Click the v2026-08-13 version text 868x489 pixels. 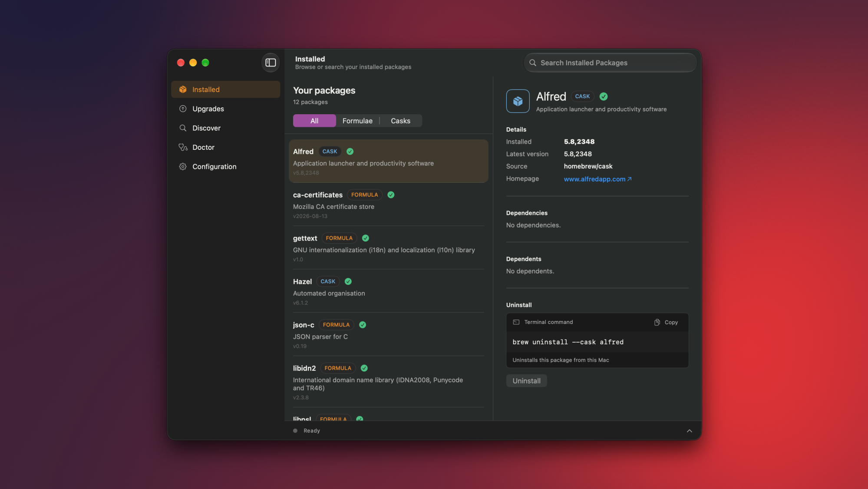click(x=310, y=216)
